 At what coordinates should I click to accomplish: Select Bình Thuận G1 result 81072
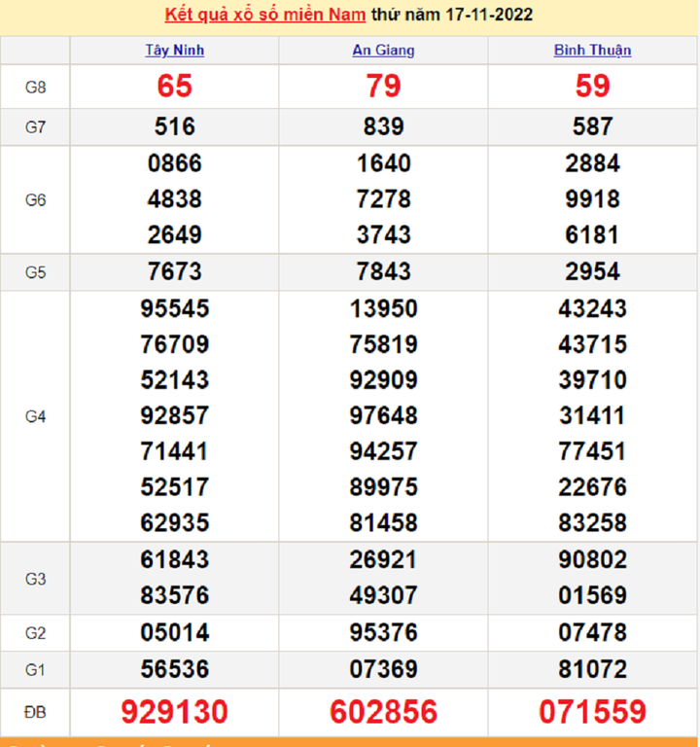(592, 669)
